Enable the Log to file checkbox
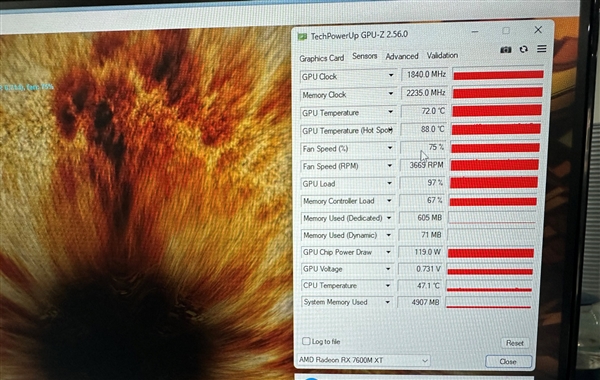The height and width of the screenshot is (380, 600). (306, 341)
